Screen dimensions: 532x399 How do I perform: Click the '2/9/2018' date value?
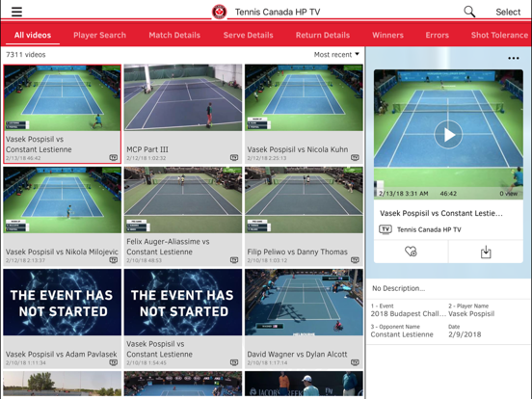tap(465, 334)
